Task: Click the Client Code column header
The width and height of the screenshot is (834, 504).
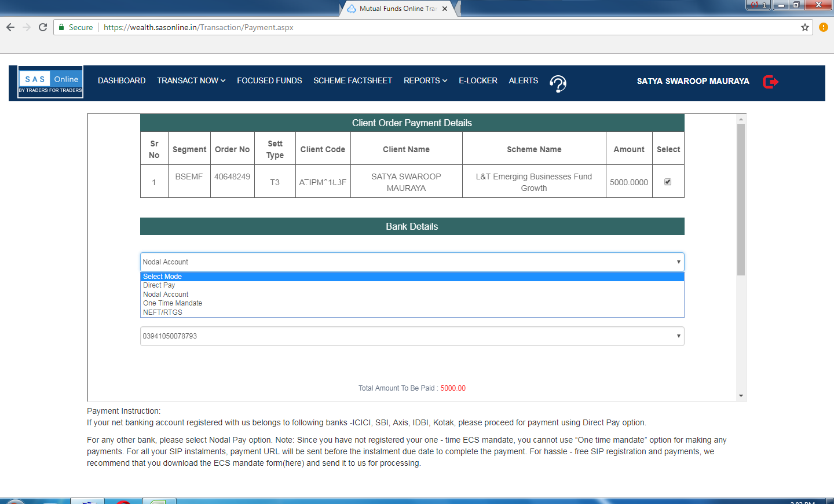Action: tap(323, 149)
